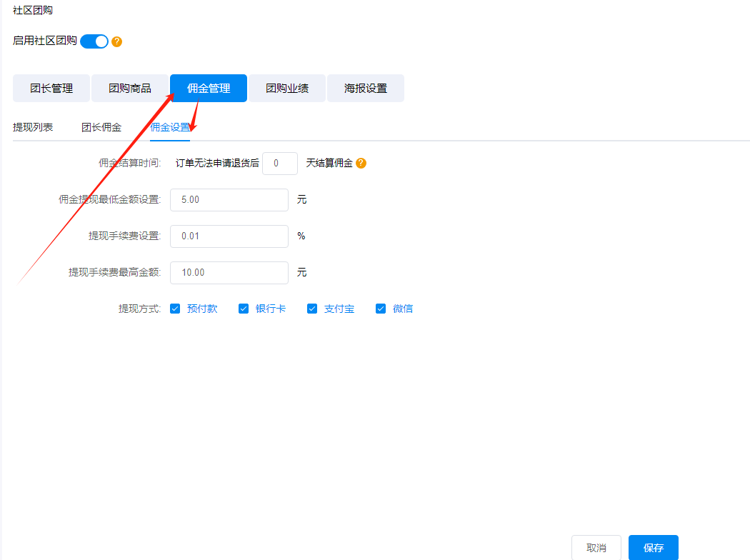
Task: Go to the 团购业绩 tab
Action: [287, 89]
